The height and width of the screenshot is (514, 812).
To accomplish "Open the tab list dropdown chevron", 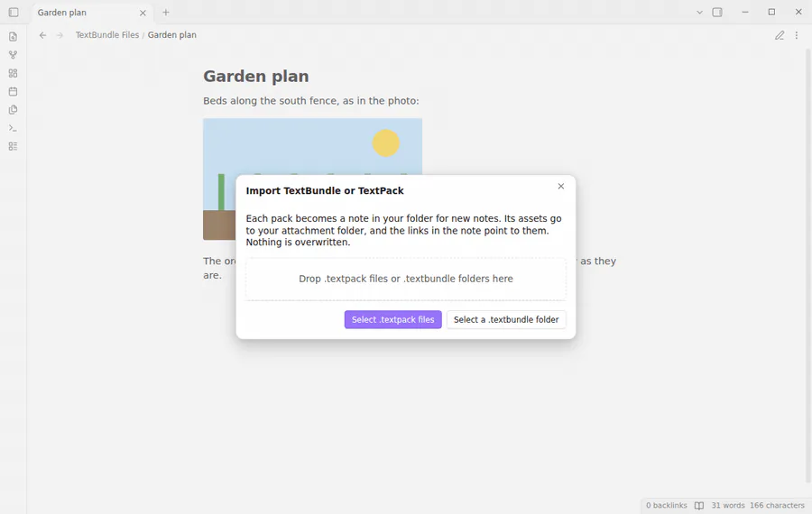I will coord(699,12).
